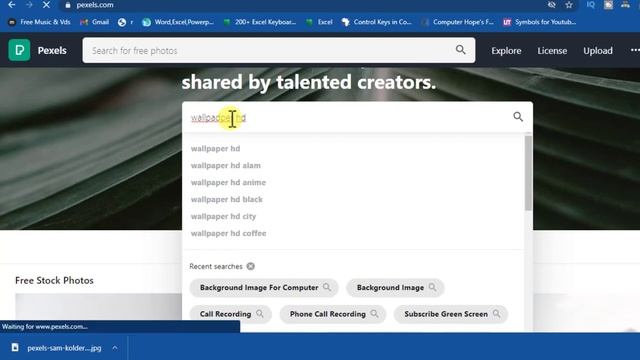Click search magnifier in top search bar

(460, 50)
